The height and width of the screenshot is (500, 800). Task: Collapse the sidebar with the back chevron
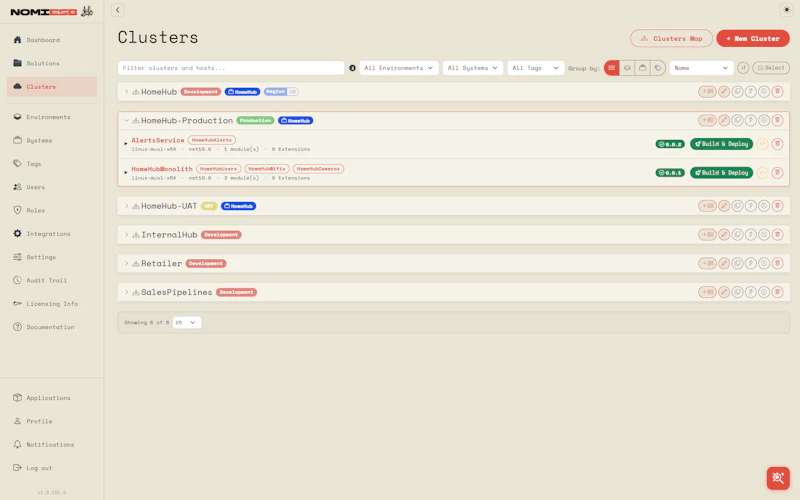pos(118,10)
